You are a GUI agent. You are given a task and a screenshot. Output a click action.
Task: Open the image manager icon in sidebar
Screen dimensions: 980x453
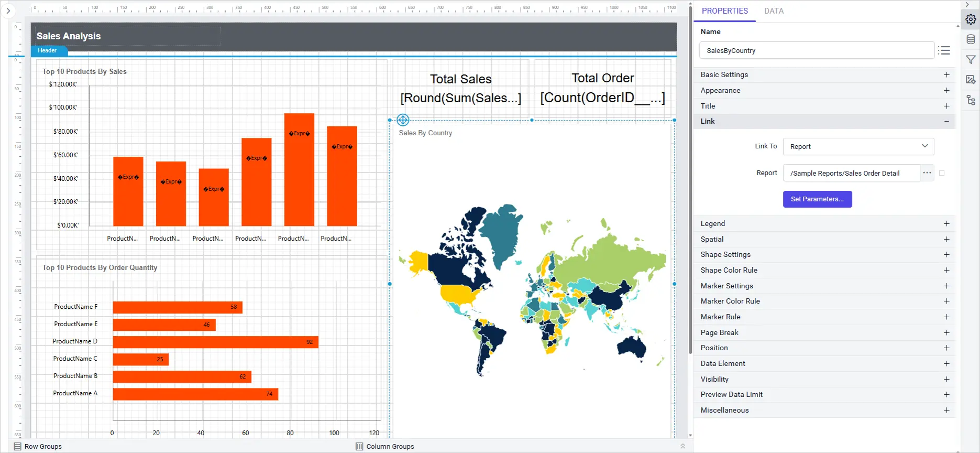(x=971, y=80)
